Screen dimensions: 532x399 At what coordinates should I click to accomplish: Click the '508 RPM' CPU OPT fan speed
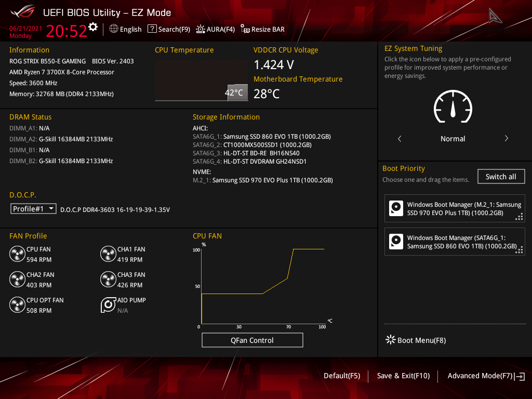[x=39, y=311]
